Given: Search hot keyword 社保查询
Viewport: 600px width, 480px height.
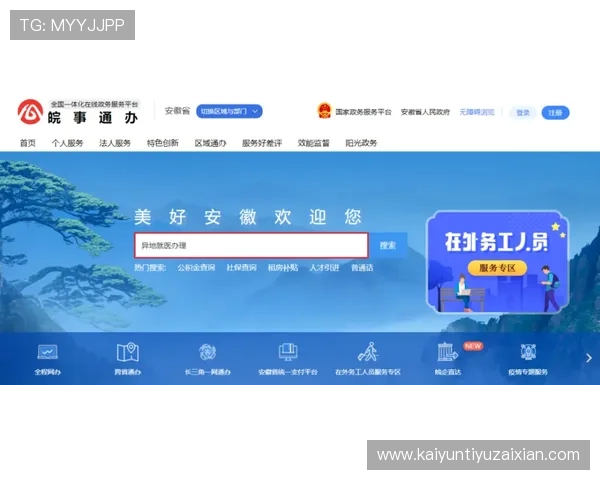Looking at the screenshot, I should (241, 268).
